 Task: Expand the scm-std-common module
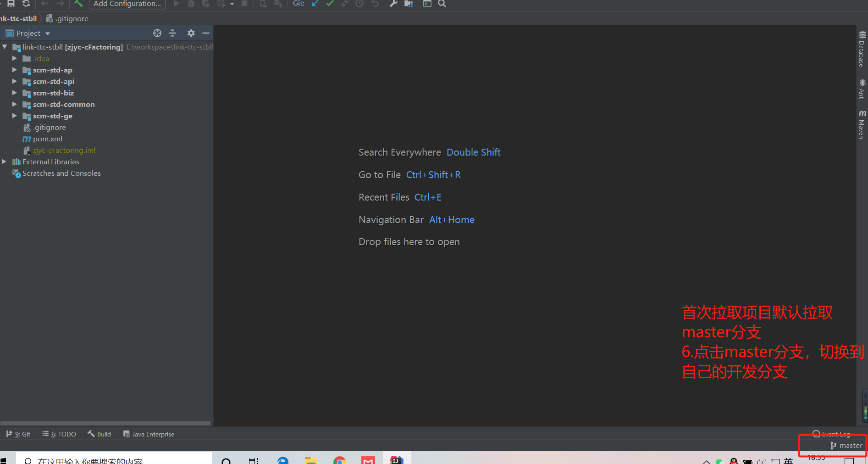coord(14,104)
